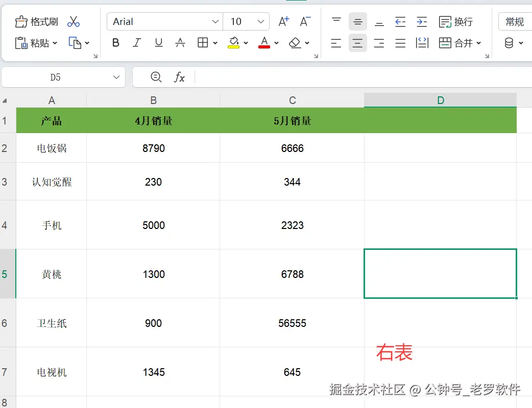Open the font settings dialog launcher

pos(316,56)
